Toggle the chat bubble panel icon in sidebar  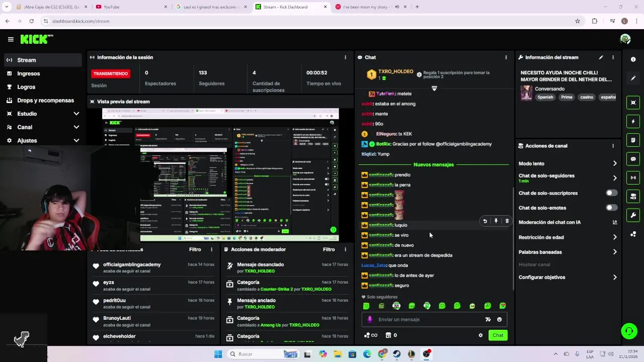[633, 159]
